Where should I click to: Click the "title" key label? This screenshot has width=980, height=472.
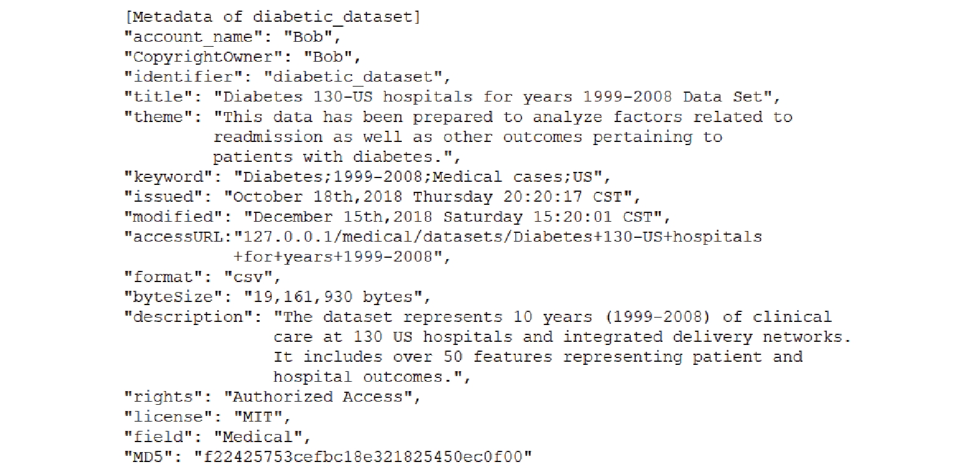[163, 97]
